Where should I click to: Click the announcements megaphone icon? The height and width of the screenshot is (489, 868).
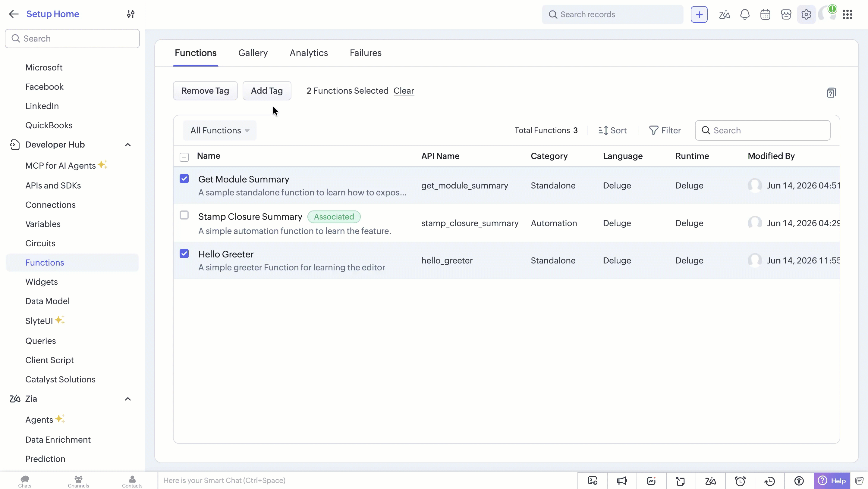coord(622,481)
